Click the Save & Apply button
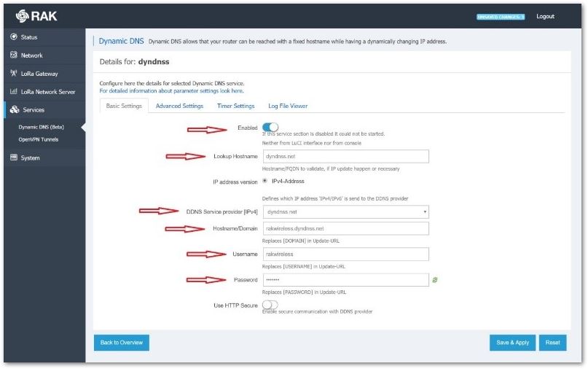 [512, 342]
